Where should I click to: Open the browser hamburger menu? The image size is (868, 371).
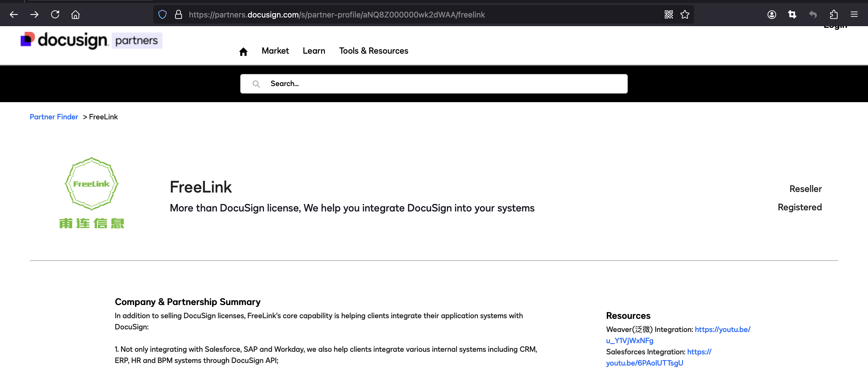854,14
